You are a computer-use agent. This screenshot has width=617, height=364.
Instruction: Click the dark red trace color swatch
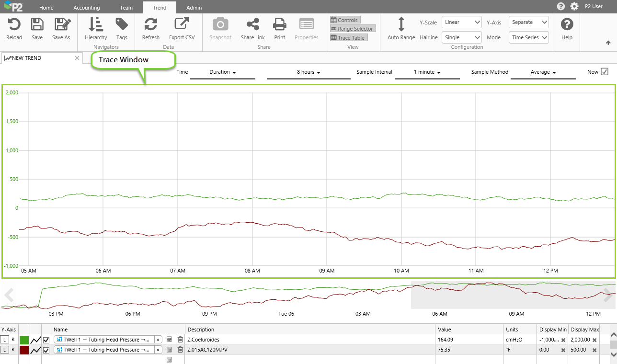pos(24,350)
